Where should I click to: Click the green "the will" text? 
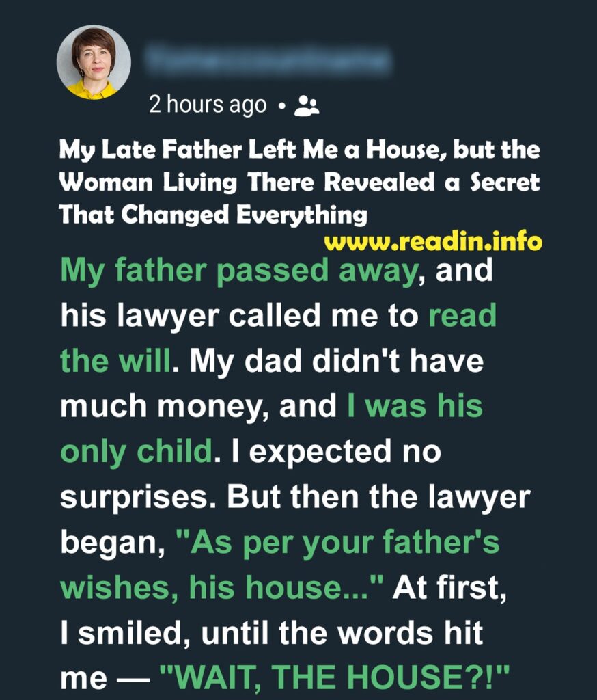coord(115,360)
